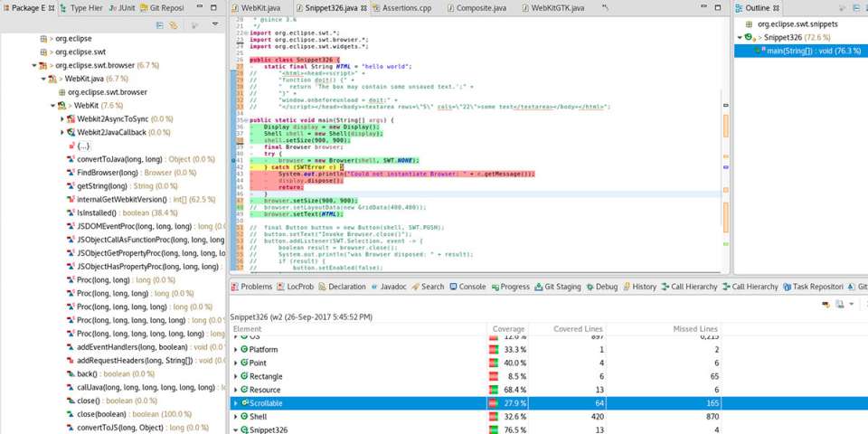The image size is (868, 434).
Task: Toggle Link with Editor in Package Explorer
Action: click(x=173, y=25)
